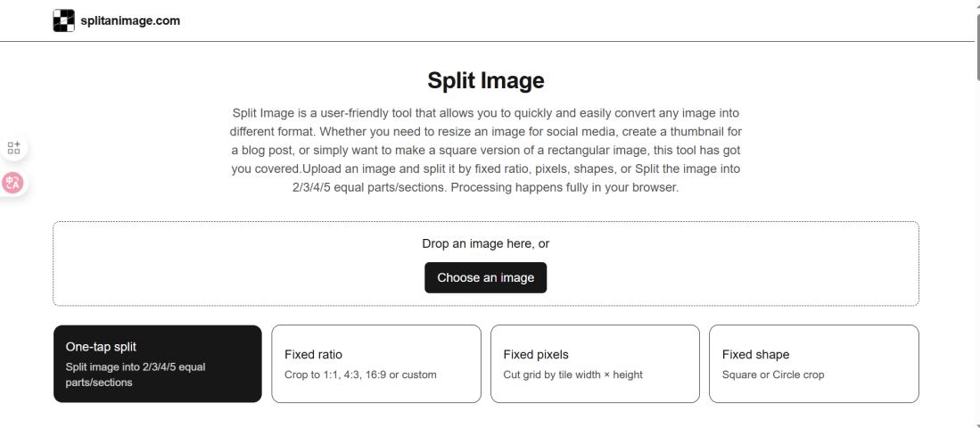The height and width of the screenshot is (428, 980).
Task: Switch to the Fixed shape mode
Action: (813, 363)
